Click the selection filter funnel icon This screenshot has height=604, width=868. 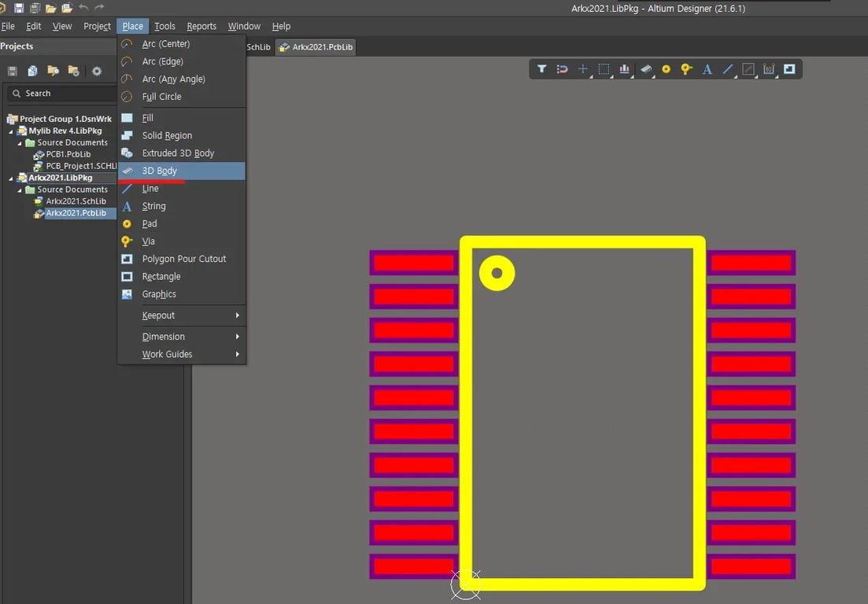point(542,69)
